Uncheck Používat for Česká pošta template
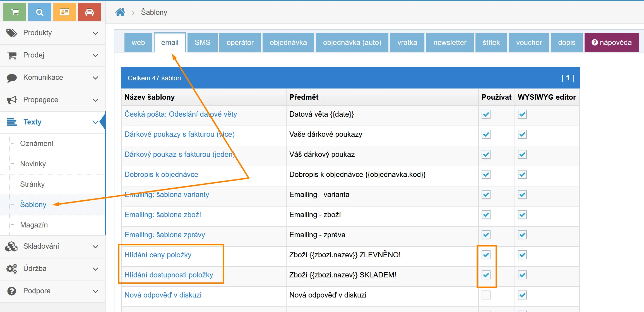The image size is (644, 312). coord(486,114)
